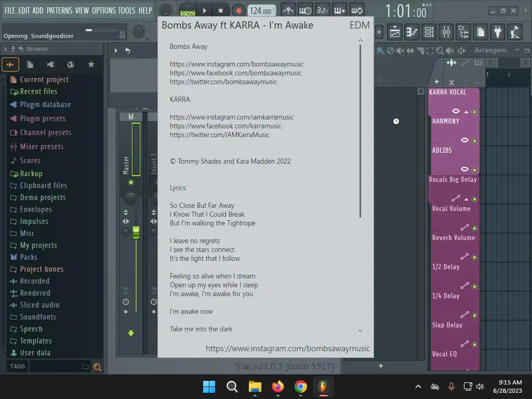Open the Channel rack icon
532x399 pixels.
pyautogui.click(x=429, y=32)
